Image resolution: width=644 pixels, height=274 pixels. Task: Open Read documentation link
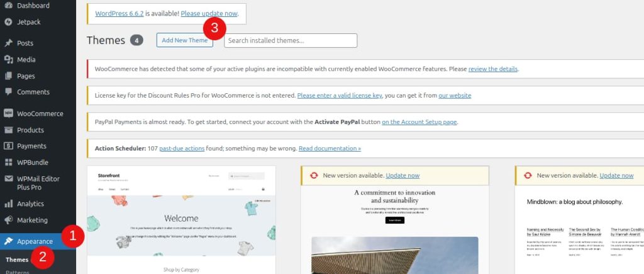[x=330, y=148]
